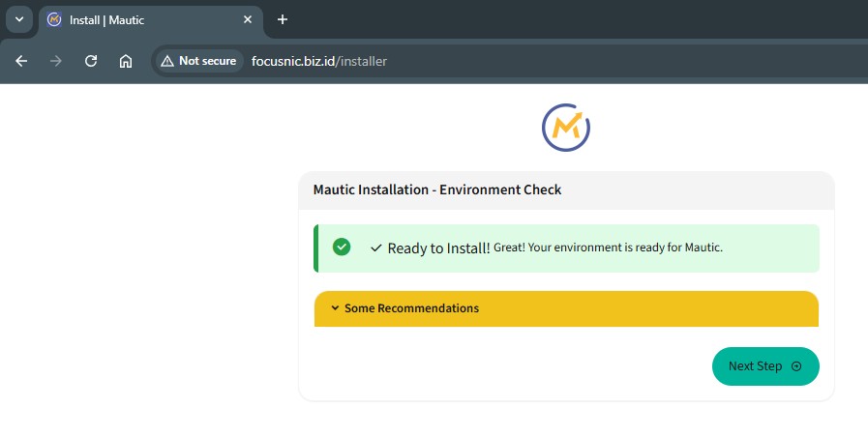Viewport: 868px width, 437px height.
Task: Click the environment is ready for Mautic message
Action: [608, 248]
